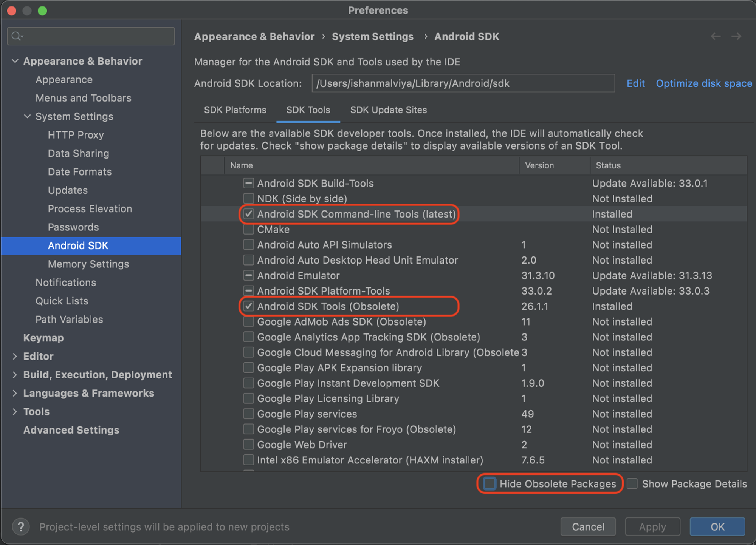Viewport: 756px width, 545px height.
Task: Select the SDK Tools tab
Action: [x=308, y=110]
